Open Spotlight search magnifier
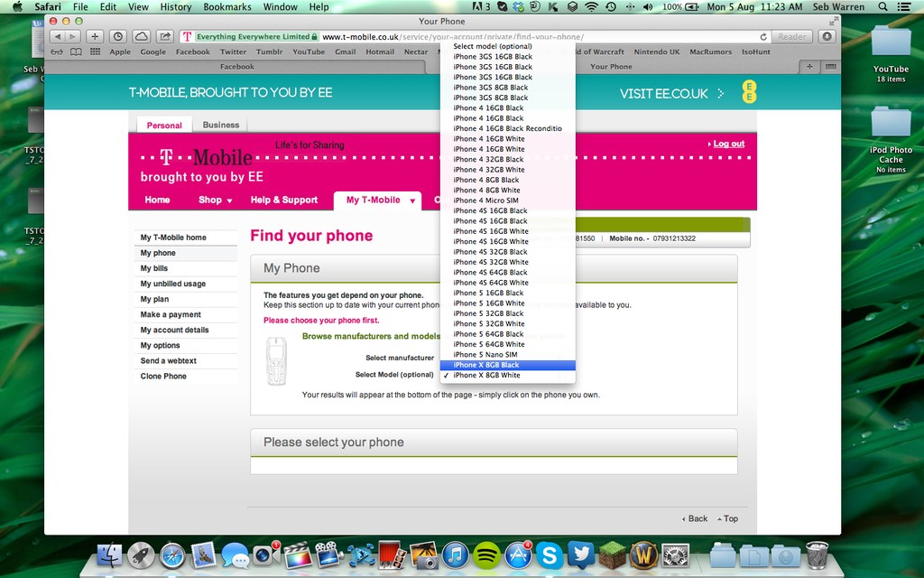The width and height of the screenshot is (924, 578). 882,6
